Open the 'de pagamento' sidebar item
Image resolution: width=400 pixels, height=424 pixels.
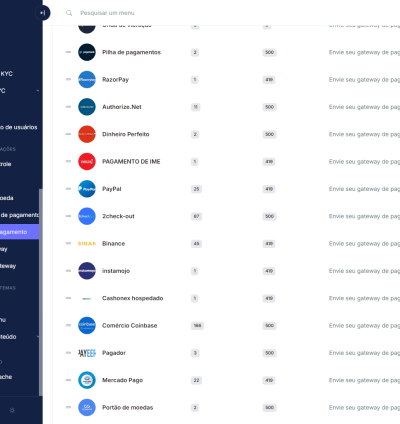[19, 215]
